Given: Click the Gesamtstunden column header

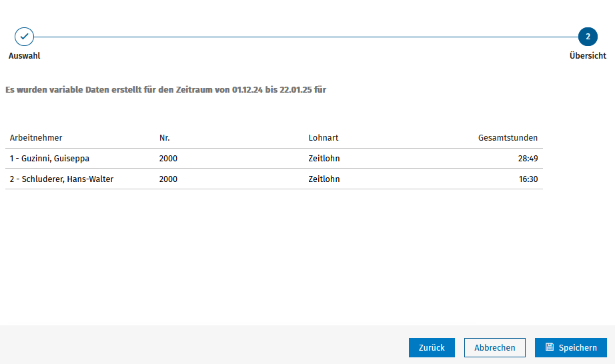Looking at the screenshot, I should 508,138.
